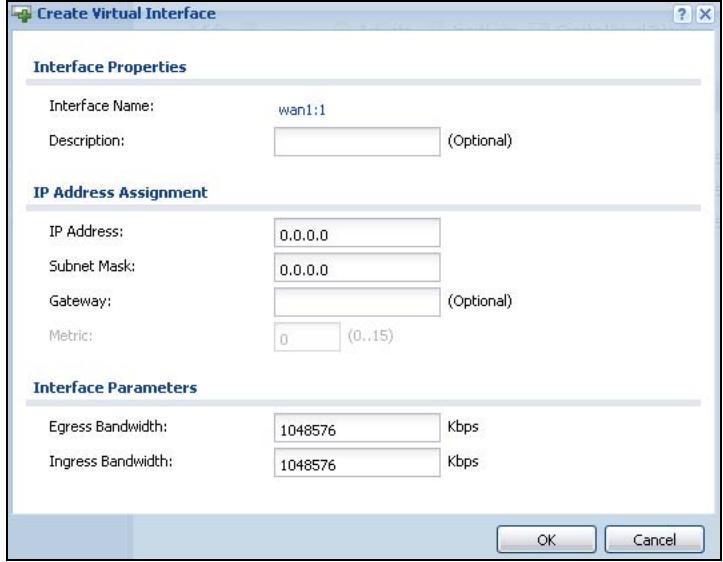The height and width of the screenshot is (562, 723).
Task: Click Kbps unit beside Ingress Bandwidth
Action: [462, 461]
